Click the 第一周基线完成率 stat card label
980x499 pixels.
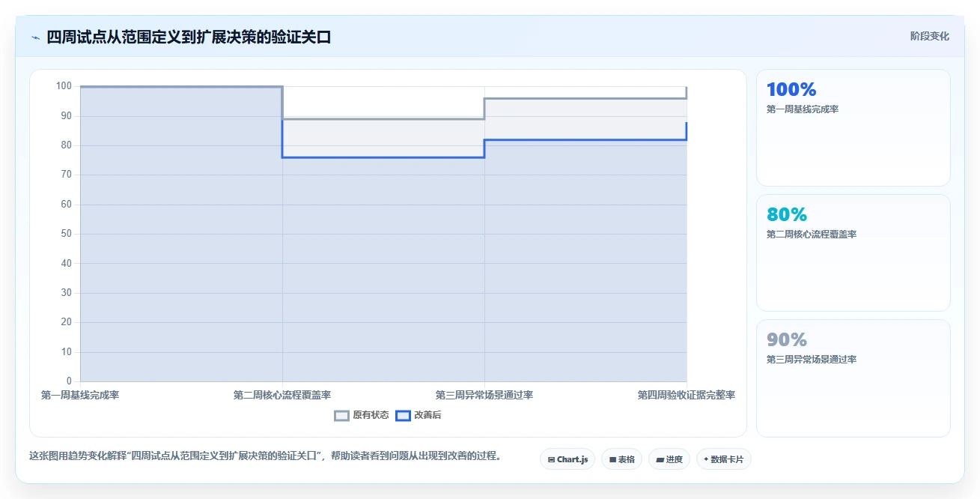coord(802,109)
